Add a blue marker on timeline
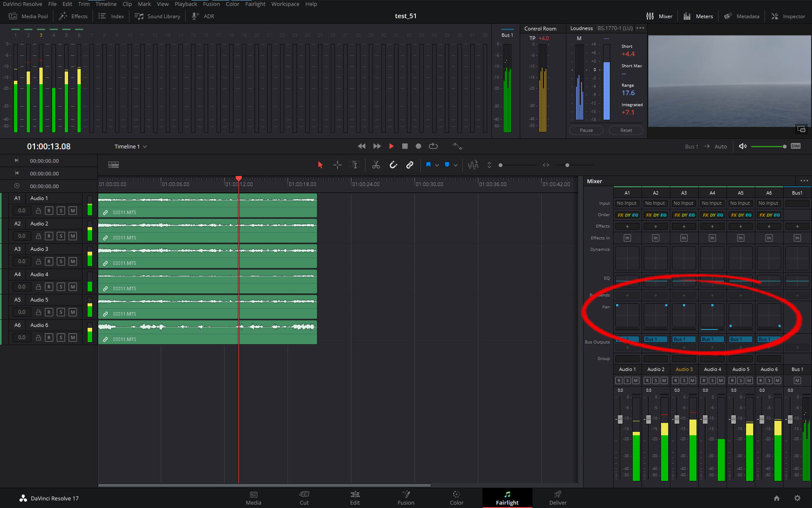The height and width of the screenshot is (508, 812). tap(447, 165)
